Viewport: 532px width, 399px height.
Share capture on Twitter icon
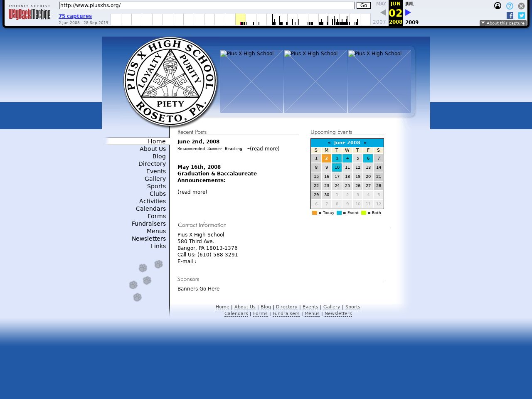522,15
